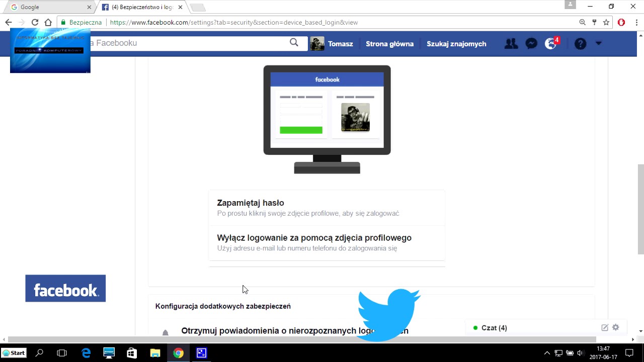
Task: Click the blue square app in taskbar
Action: click(201, 353)
